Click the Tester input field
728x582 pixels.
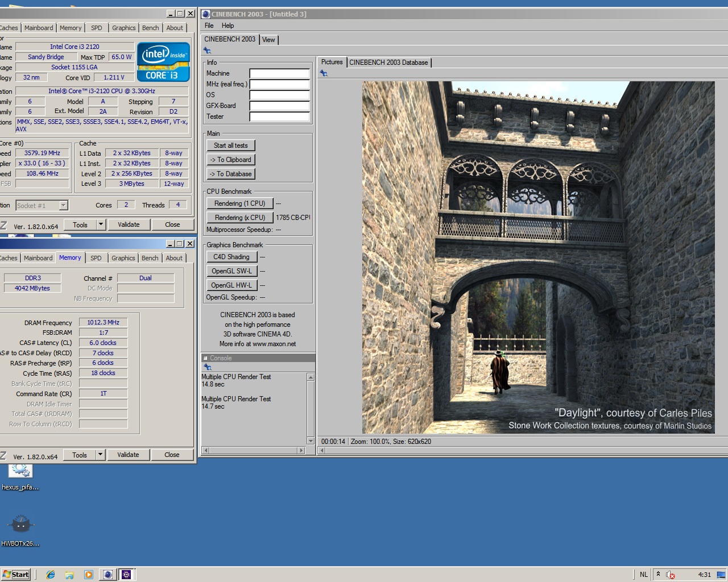[280, 117]
